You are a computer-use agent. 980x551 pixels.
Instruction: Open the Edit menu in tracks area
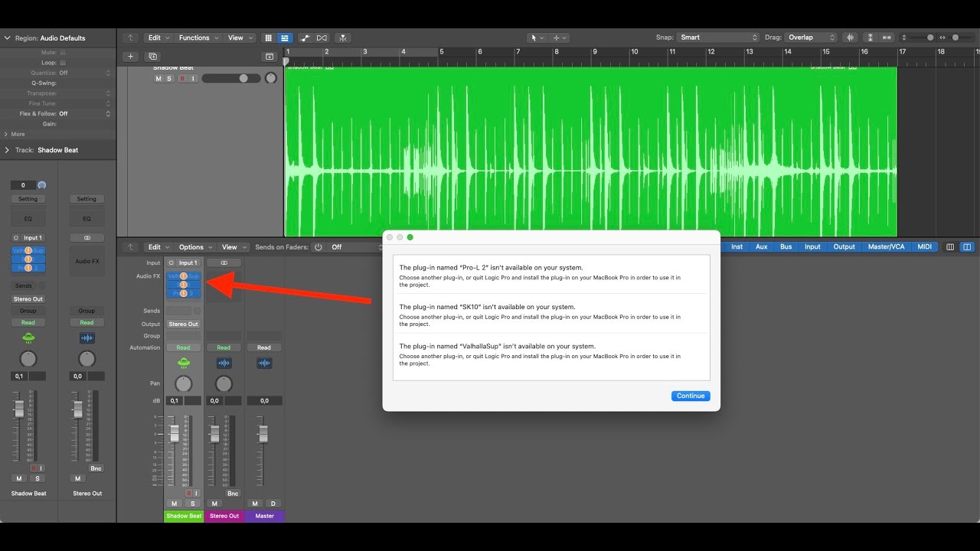pyautogui.click(x=158, y=37)
